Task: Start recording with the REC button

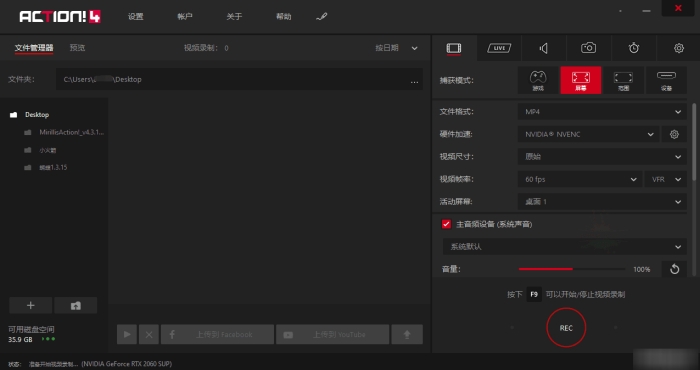Action: [x=566, y=328]
